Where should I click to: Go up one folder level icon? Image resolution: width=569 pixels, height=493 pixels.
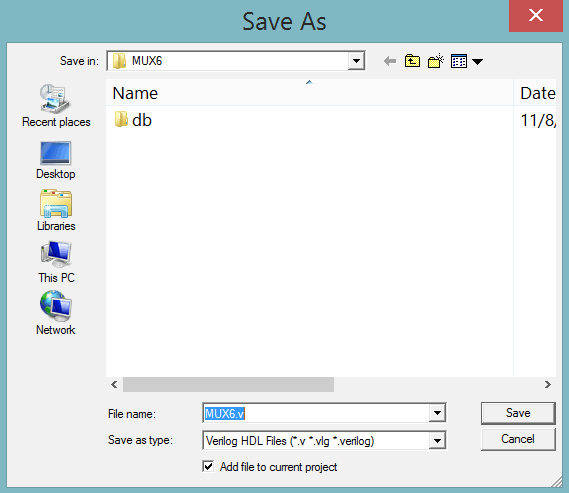click(412, 61)
